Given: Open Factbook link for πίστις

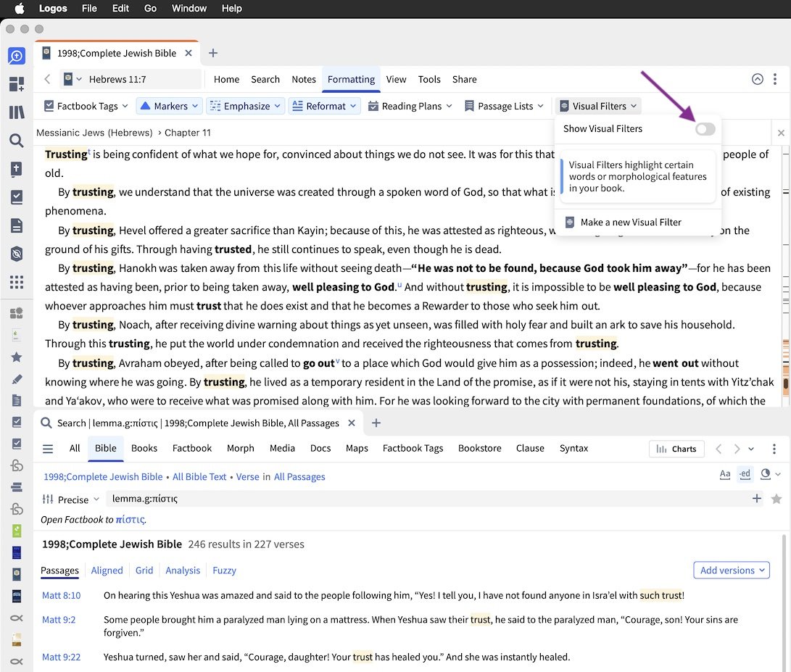Looking at the screenshot, I should point(131,519).
